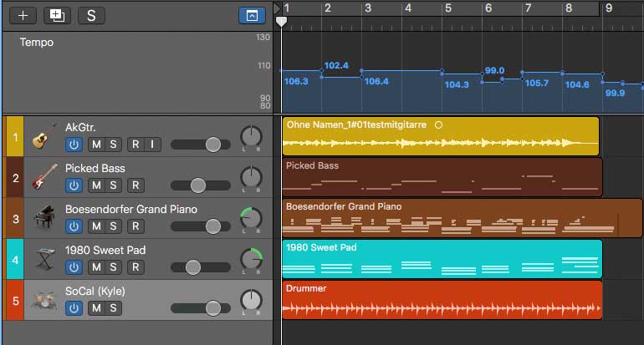Click the duplicate track button
The height and width of the screenshot is (345, 644).
[57, 15]
